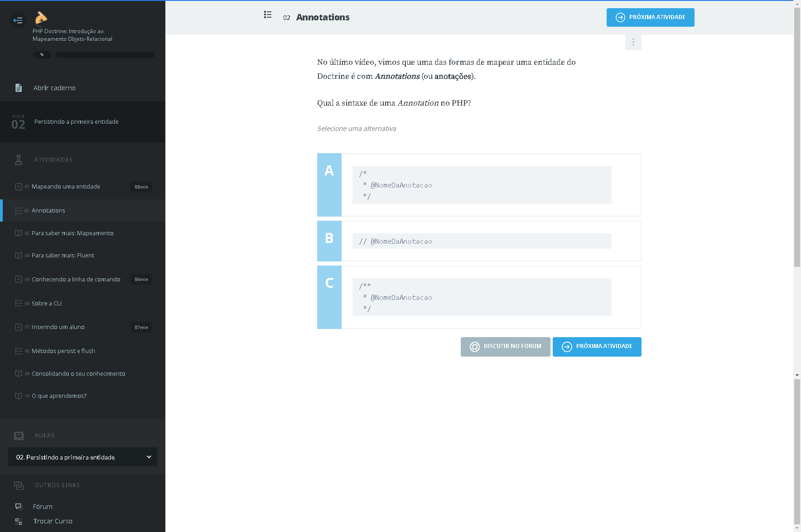Click the activity list icon beside Annotations title
This screenshot has height=532, width=801.
pos(268,15)
